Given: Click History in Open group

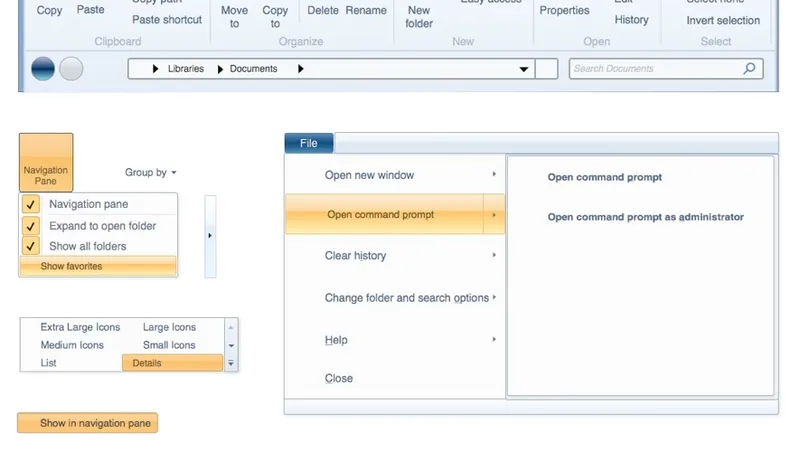Looking at the screenshot, I should coord(631,19).
